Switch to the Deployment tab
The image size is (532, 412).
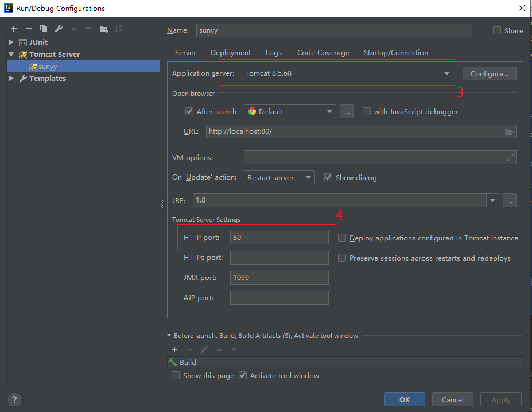pyautogui.click(x=231, y=53)
